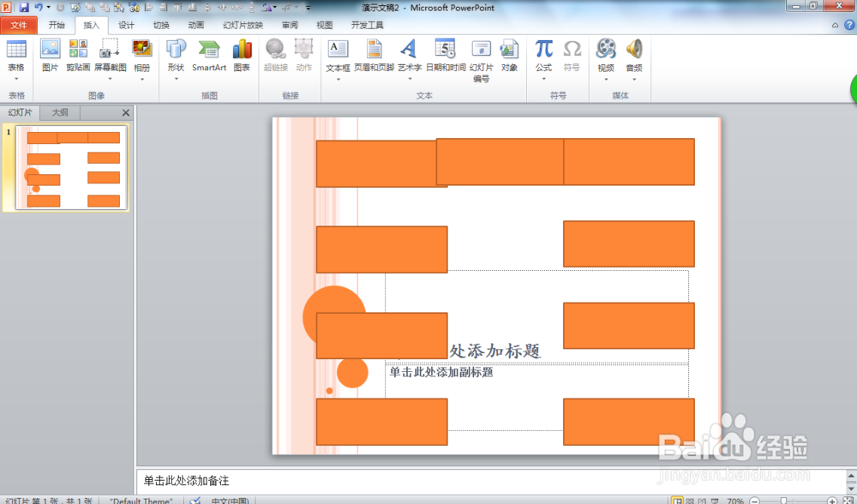Select slide 1 thumbnail in the pane
Screen dimensions: 857x504
[x=71, y=167]
